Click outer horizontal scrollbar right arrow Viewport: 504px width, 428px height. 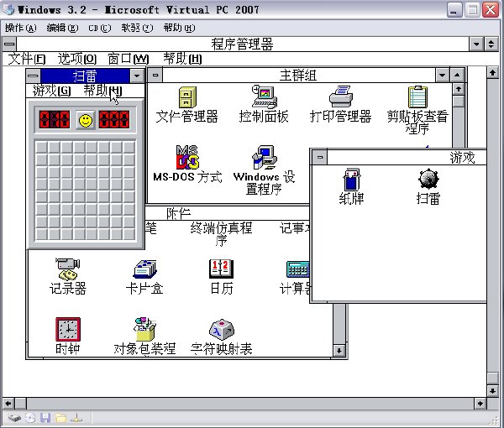(x=480, y=404)
